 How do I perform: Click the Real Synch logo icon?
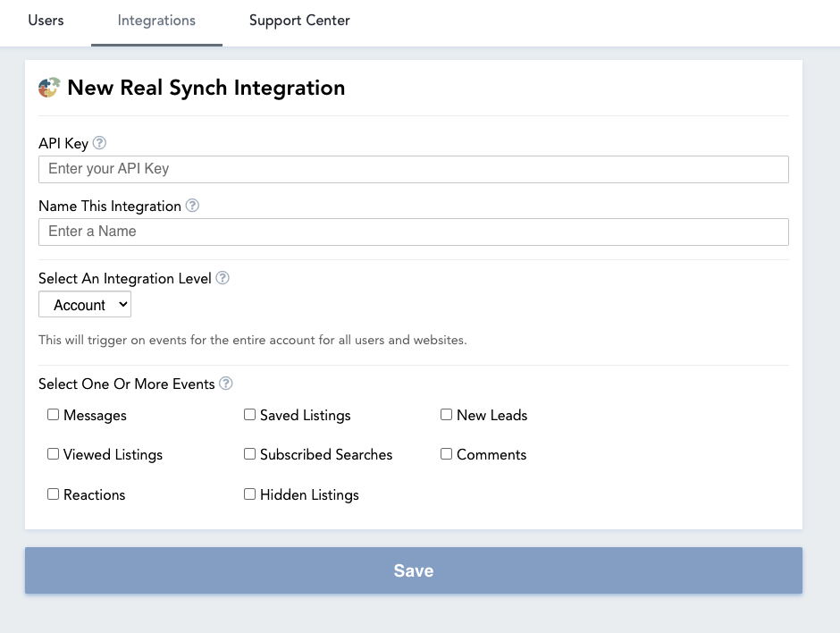(x=49, y=88)
